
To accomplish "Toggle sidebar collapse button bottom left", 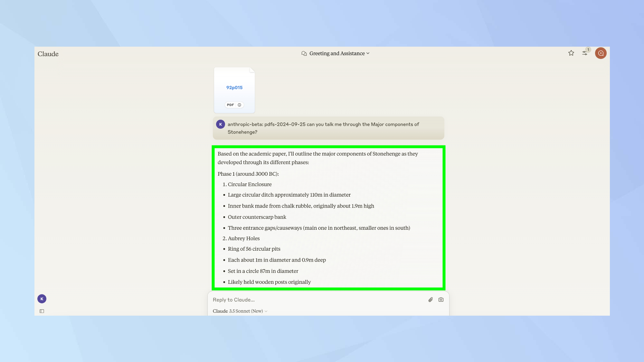I will [42, 311].
